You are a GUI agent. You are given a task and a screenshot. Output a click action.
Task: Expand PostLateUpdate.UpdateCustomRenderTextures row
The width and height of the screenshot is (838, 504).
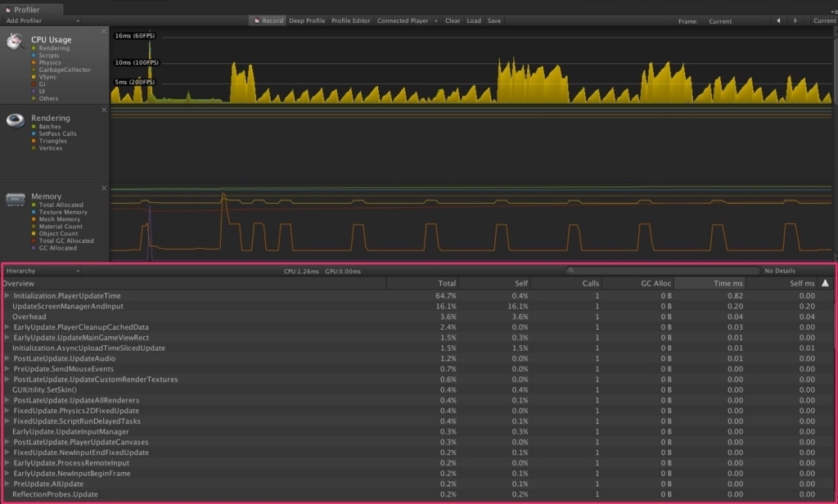[x=7, y=380]
